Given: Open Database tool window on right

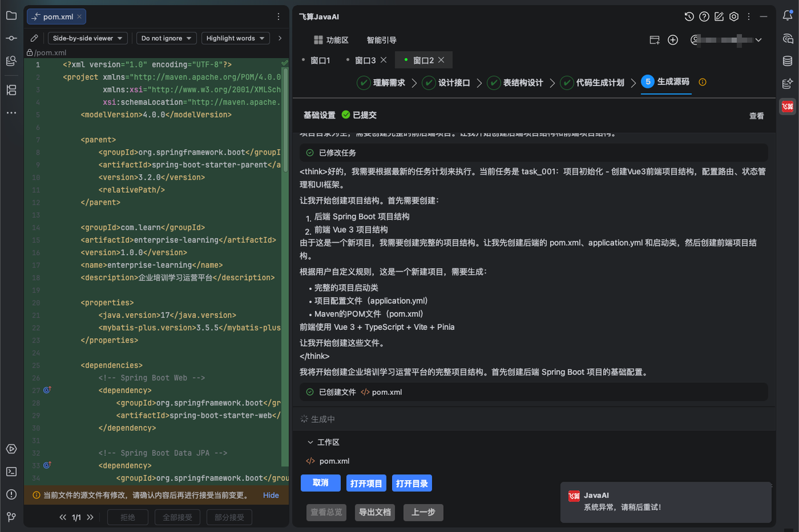Looking at the screenshot, I should [788, 61].
